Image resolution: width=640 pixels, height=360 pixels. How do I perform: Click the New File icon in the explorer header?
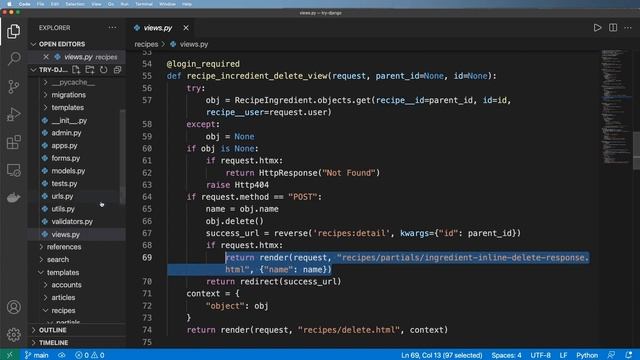point(76,70)
